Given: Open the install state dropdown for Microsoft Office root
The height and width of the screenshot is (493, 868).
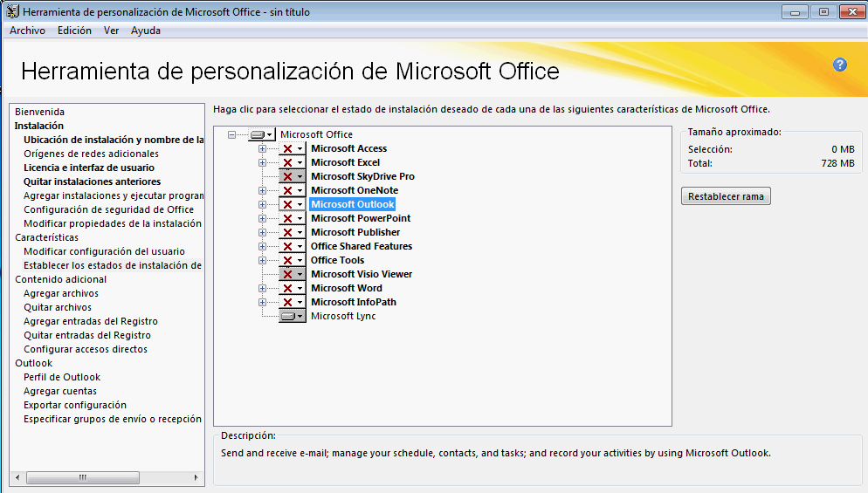Looking at the screenshot, I should pyautogui.click(x=270, y=134).
